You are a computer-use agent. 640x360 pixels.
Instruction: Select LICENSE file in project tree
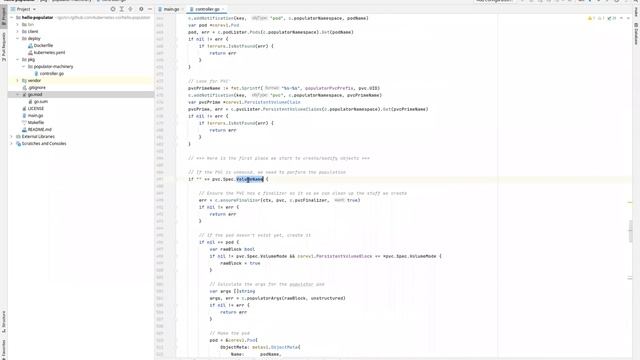click(x=36, y=109)
